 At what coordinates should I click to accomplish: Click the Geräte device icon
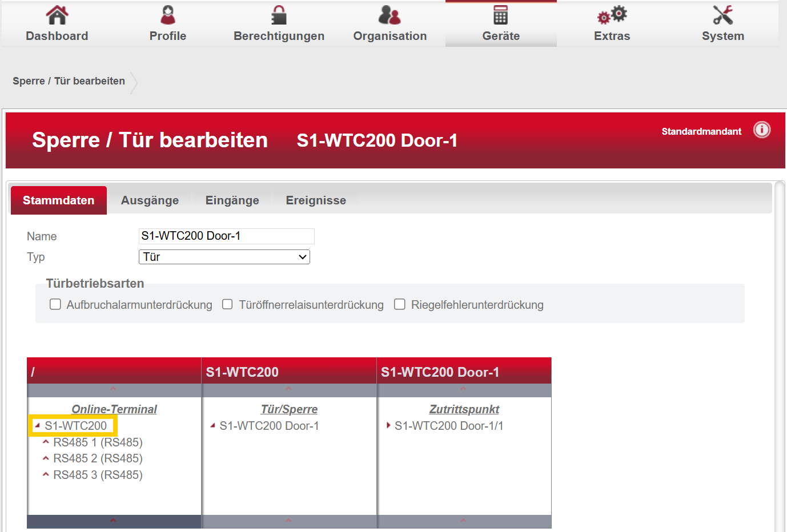[x=501, y=15]
